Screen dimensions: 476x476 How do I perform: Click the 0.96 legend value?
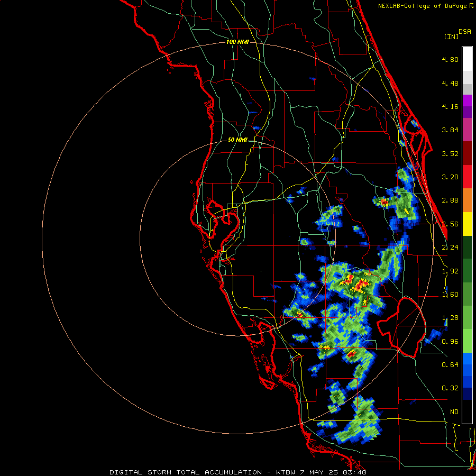(x=450, y=342)
